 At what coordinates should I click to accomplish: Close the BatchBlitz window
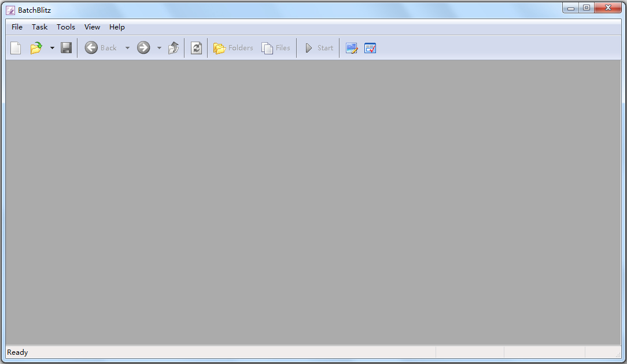(608, 8)
